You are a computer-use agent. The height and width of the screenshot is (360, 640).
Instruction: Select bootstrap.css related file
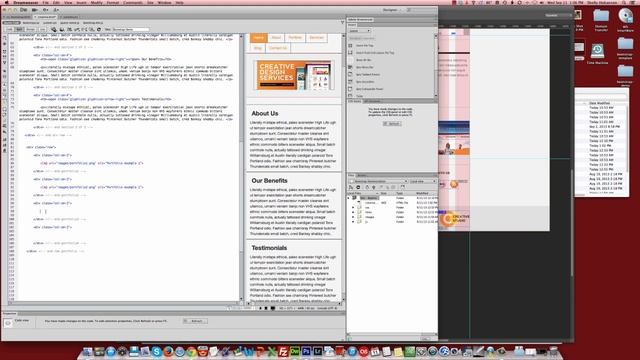click(31, 23)
